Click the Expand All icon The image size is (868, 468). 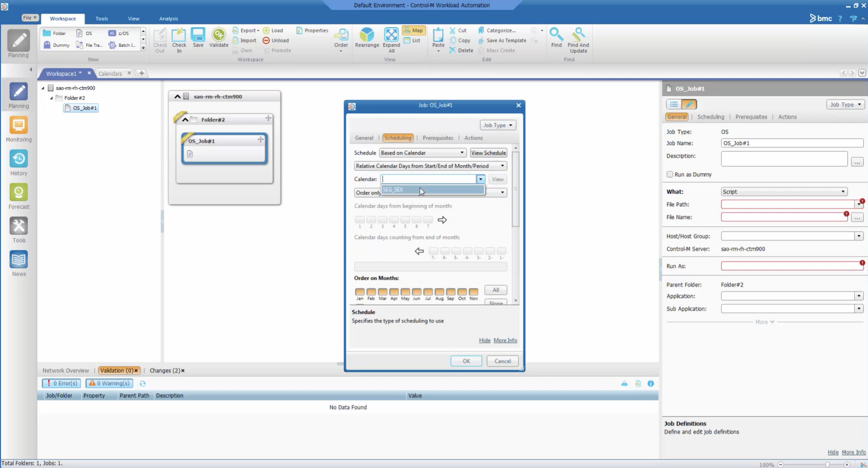tap(391, 40)
